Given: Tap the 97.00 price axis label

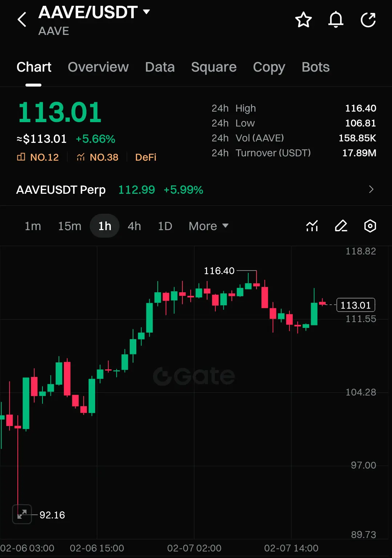Looking at the screenshot, I should coord(363,465).
